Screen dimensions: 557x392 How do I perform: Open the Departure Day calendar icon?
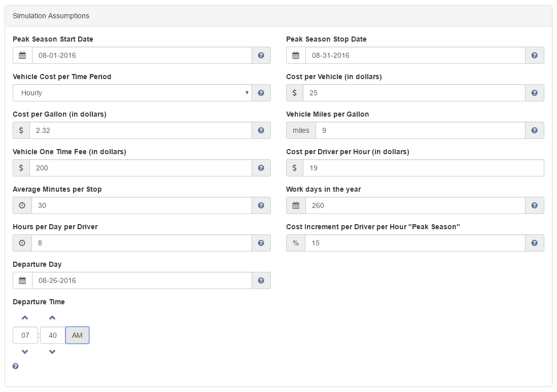[x=22, y=280]
